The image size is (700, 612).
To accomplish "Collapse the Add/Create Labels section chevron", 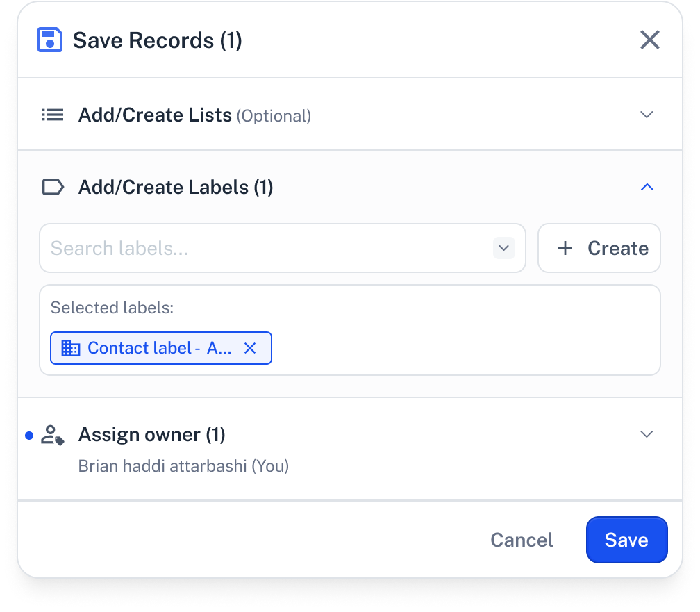I will tap(647, 187).
